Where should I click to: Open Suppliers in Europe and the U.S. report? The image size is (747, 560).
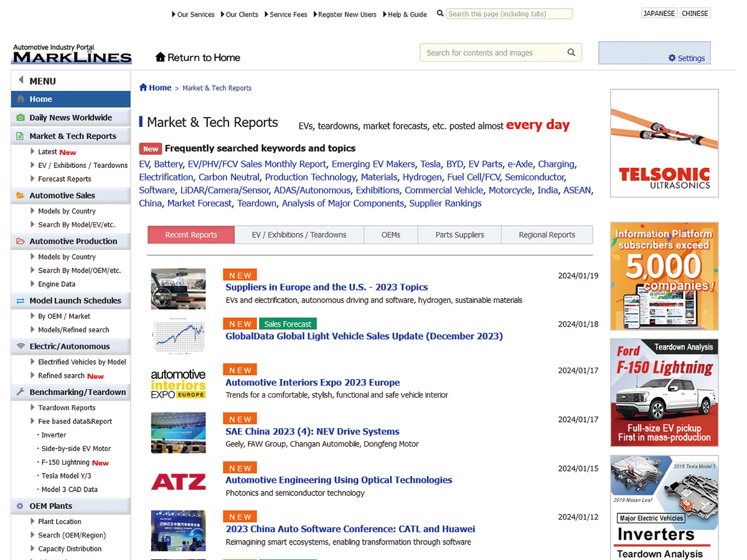326,287
